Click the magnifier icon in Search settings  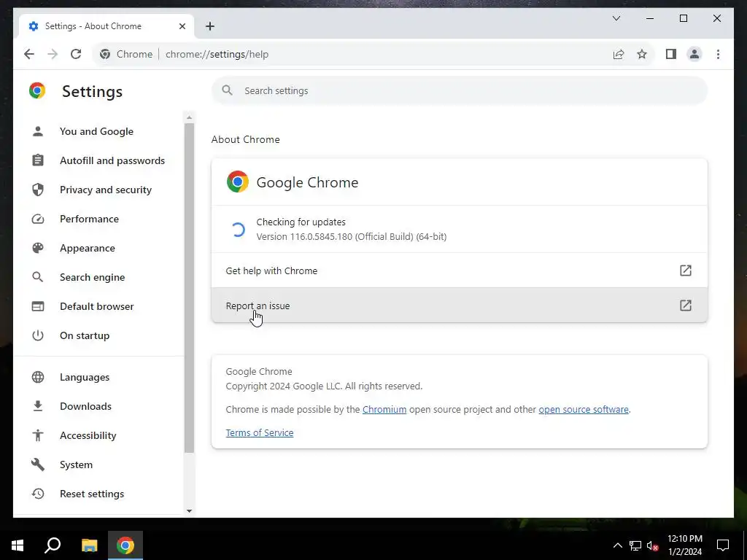point(228,90)
